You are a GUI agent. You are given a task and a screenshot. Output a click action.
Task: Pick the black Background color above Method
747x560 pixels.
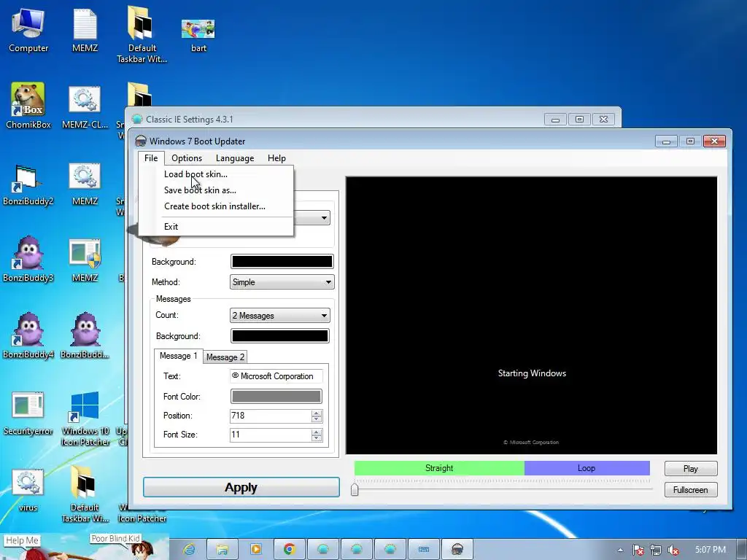point(282,262)
